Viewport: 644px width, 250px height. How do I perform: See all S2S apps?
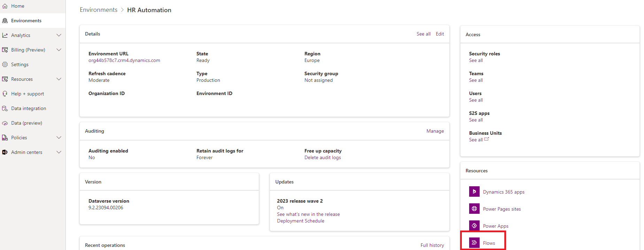point(476,120)
